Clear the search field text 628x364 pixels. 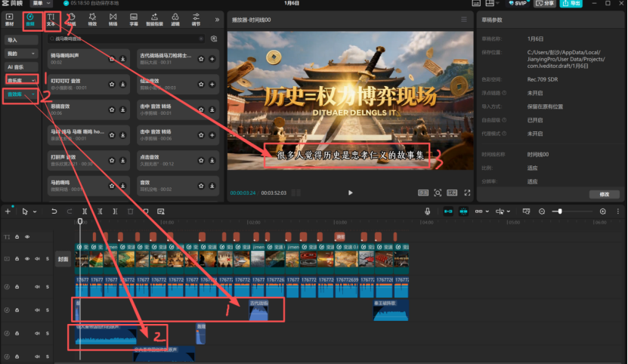point(201,39)
